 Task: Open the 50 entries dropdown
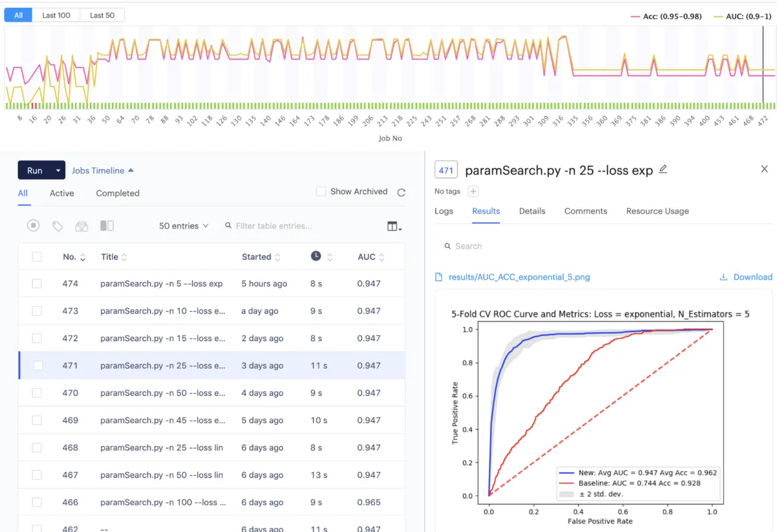click(x=184, y=226)
